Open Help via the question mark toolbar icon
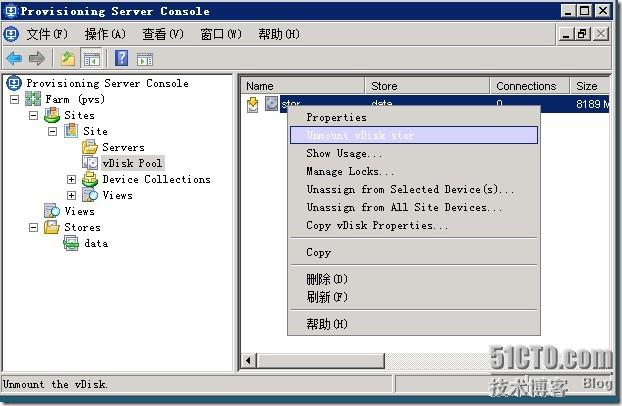 click(121, 58)
